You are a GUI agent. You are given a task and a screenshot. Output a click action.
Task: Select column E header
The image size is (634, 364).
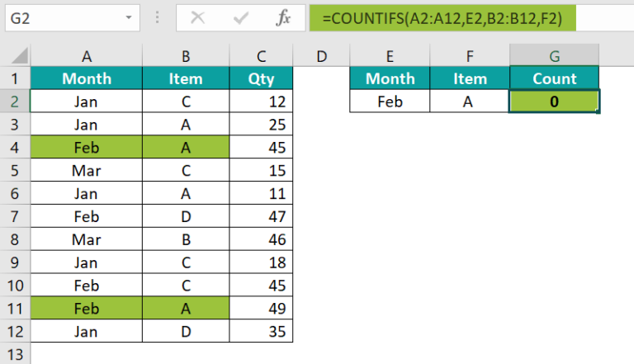click(390, 56)
